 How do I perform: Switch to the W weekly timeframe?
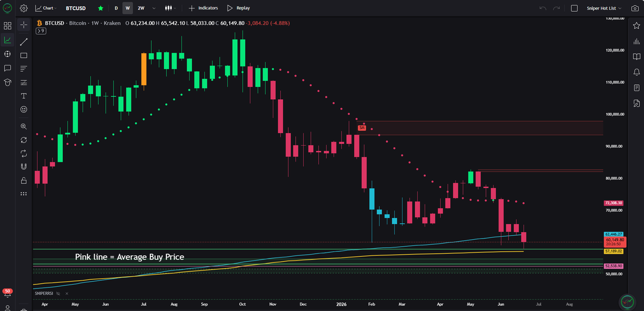(127, 9)
